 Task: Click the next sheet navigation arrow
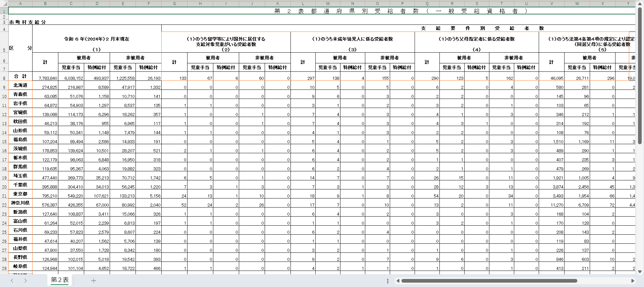coord(25,281)
